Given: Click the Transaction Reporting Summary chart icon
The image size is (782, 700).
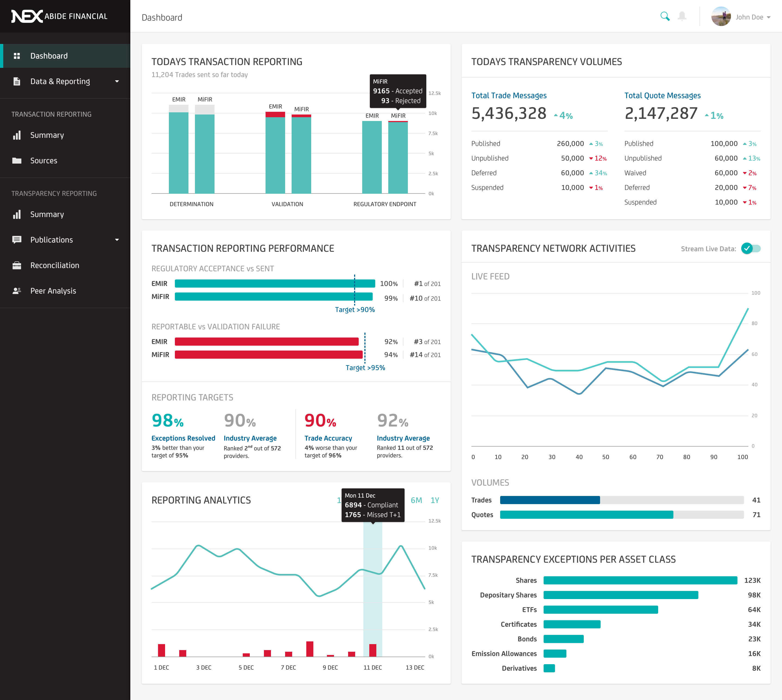Looking at the screenshot, I should [x=17, y=135].
